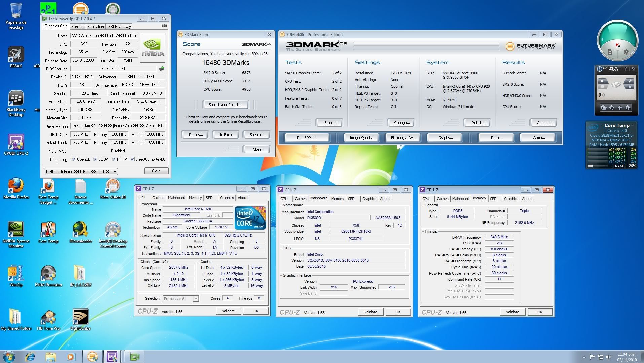Open the Kaspersky gadget settings gear
Screen dimensions: 644x363
tap(626, 52)
